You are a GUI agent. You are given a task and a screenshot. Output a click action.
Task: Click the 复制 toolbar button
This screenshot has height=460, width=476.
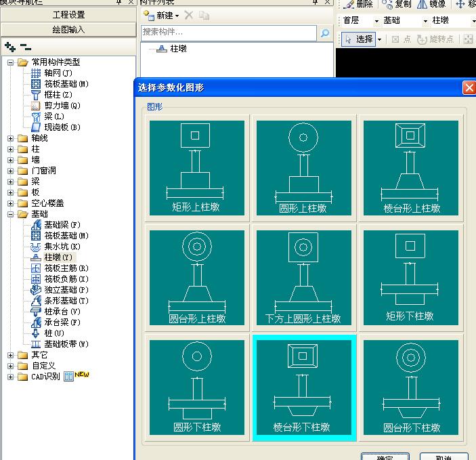397,4
